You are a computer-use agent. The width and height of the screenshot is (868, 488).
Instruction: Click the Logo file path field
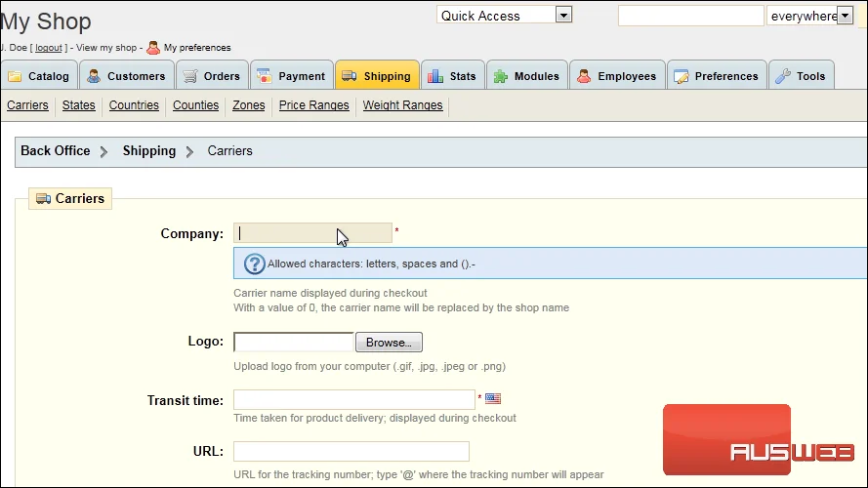(x=293, y=342)
